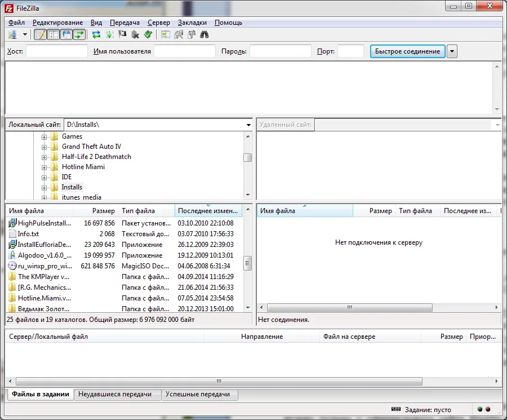The width and height of the screenshot is (507, 420).
Task: Sort remote files by Имя файла column
Action: tap(305, 211)
